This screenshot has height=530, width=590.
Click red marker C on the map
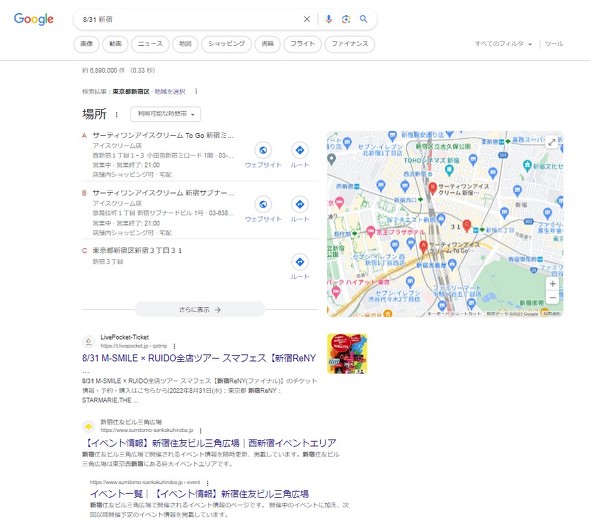pyautogui.click(x=467, y=226)
